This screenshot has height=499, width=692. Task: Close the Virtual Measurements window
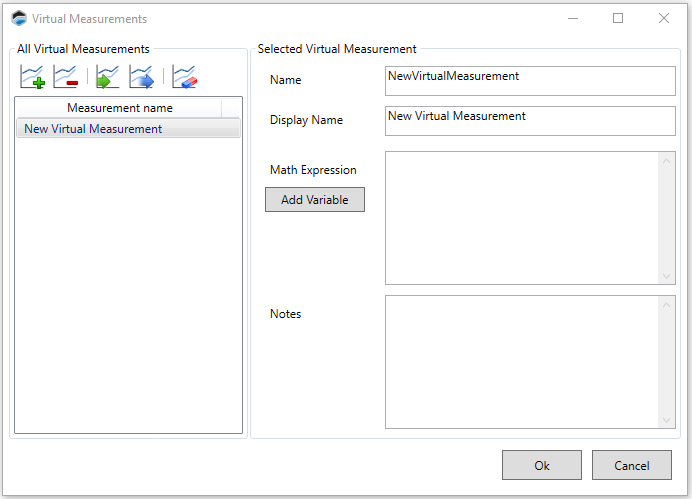point(663,18)
